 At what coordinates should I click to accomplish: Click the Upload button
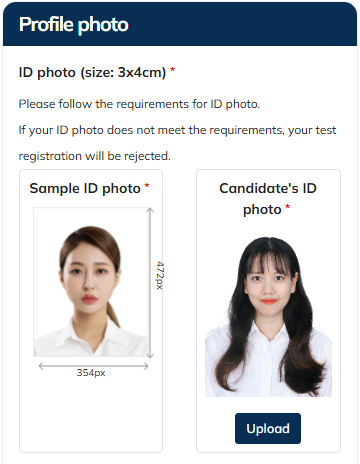pyautogui.click(x=268, y=428)
